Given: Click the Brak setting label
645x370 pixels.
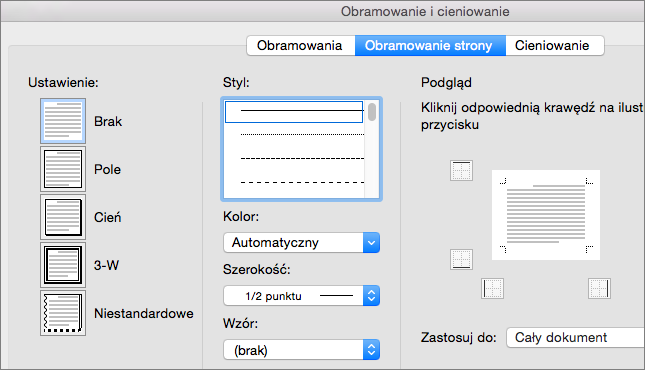Looking at the screenshot, I should point(108,121).
